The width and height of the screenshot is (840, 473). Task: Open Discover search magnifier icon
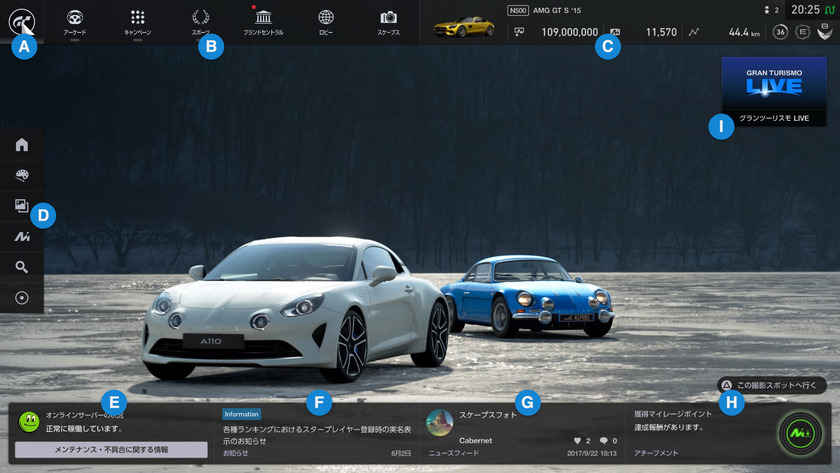coord(21,267)
